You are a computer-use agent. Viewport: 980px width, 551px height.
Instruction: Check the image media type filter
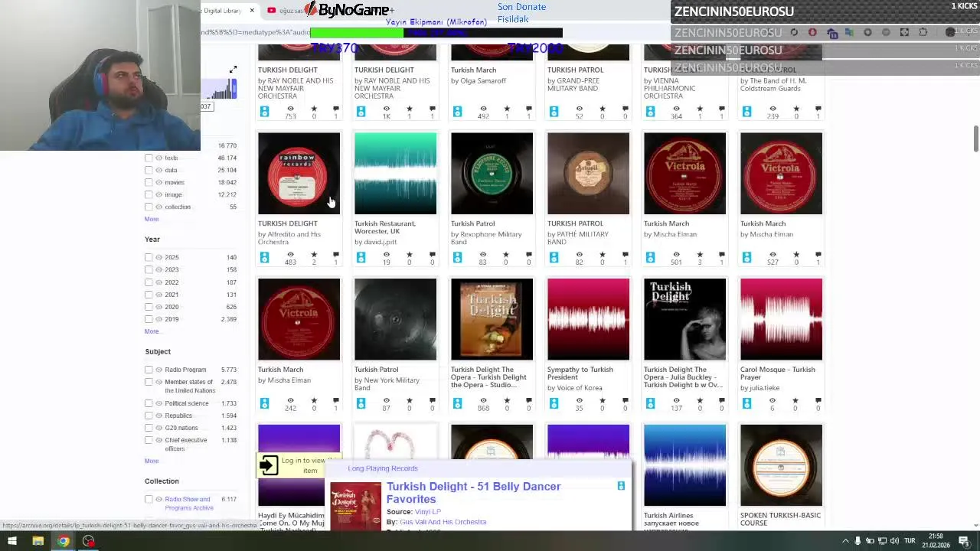[x=149, y=194]
